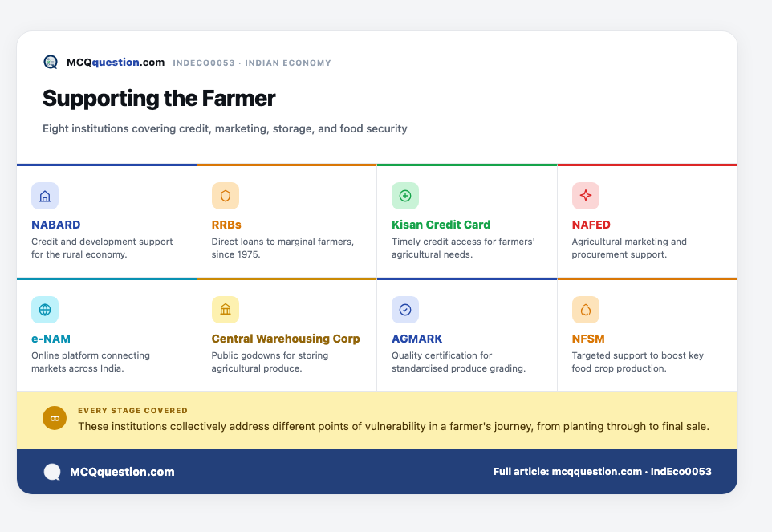Image resolution: width=772 pixels, height=532 pixels.
Task: Click the white speech bubble footer logo
Action: click(52, 472)
